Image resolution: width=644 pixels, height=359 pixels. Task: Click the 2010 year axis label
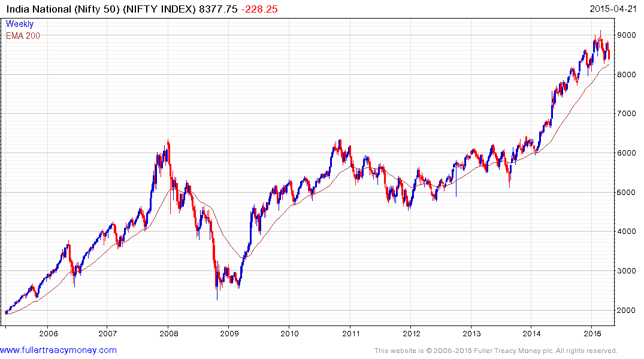[289, 333]
